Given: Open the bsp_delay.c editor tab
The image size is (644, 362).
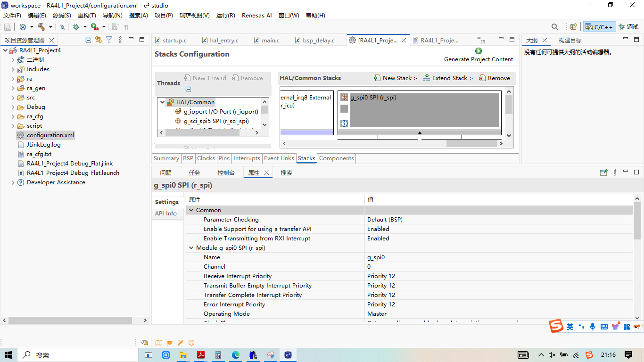Looking at the screenshot, I should 314,41.
